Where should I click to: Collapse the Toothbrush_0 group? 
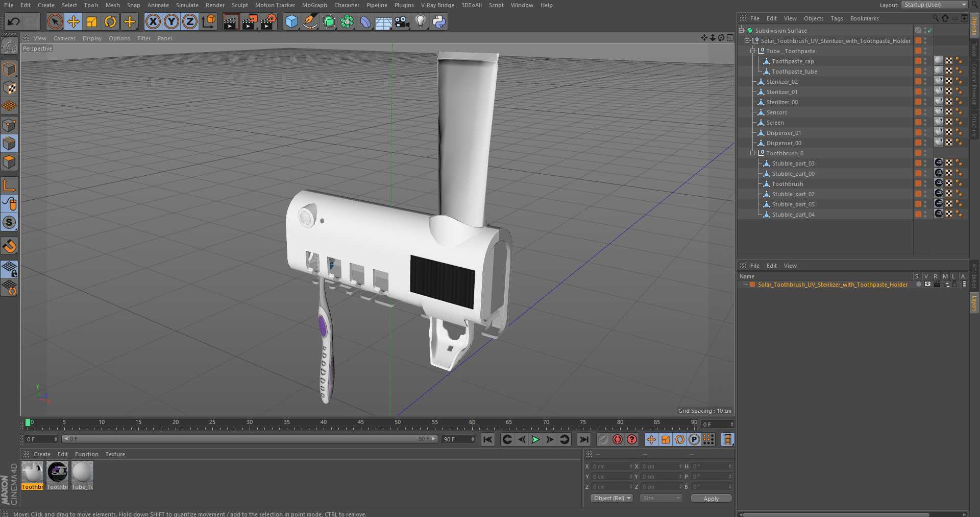pyautogui.click(x=752, y=153)
